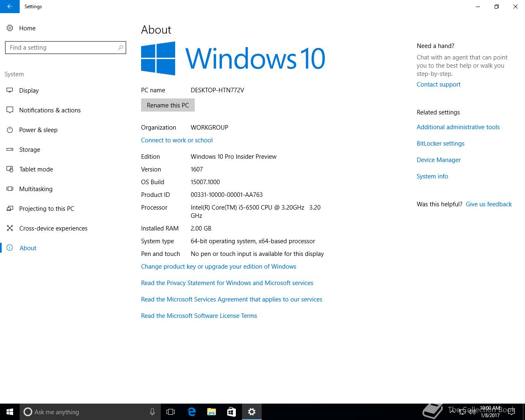Click the Home gear icon
The image size is (525, 420).
pos(10,28)
